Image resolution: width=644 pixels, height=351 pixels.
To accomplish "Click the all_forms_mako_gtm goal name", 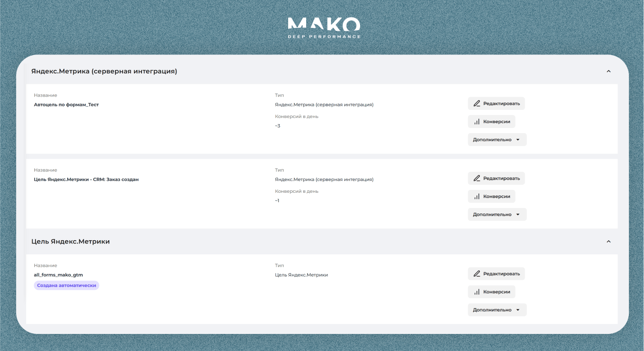I will (x=58, y=275).
